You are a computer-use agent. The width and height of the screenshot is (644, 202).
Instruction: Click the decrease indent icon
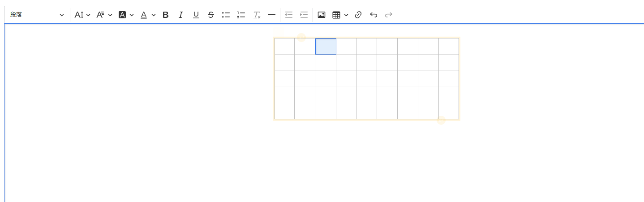pos(289,15)
